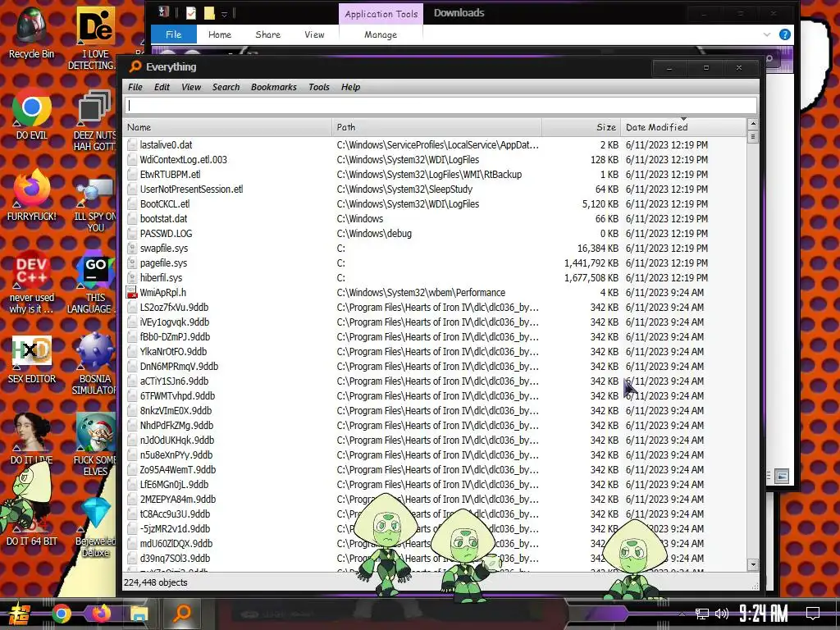Open the File menu in Everything
Image resolution: width=840 pixels, height=630 pixels.
point(135,87)
